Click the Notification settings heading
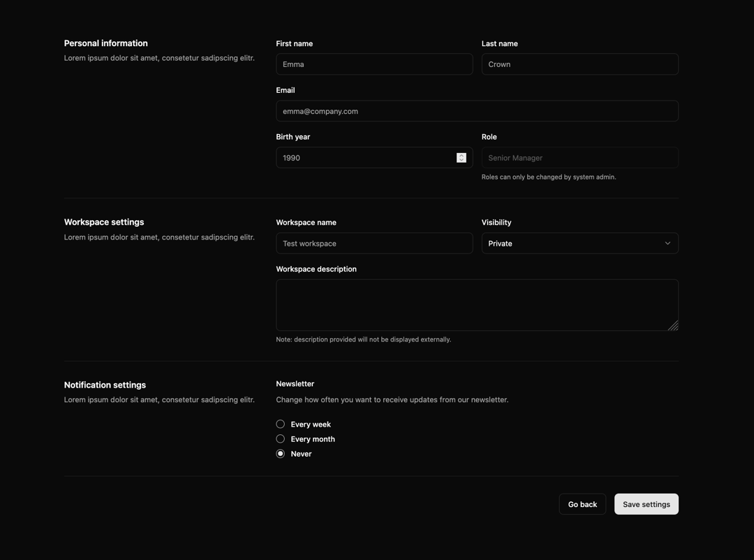Viewport: 754px width, 560px height. point(105,385)
